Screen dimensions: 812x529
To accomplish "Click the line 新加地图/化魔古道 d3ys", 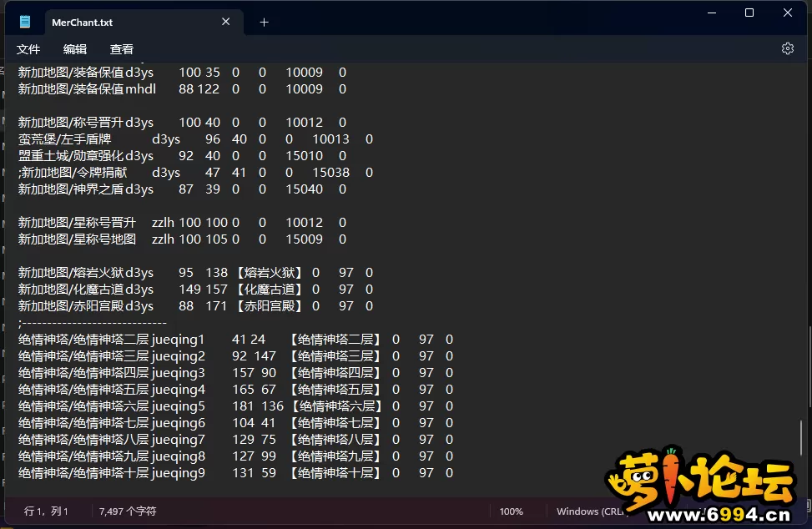I will click(x=195, y=290).
